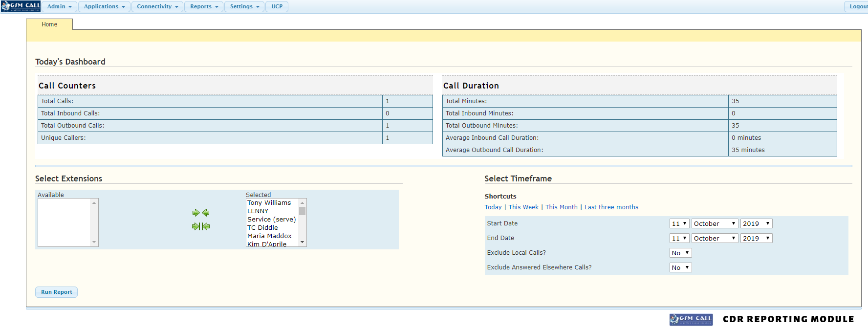Click the Total Outbound Minutes label

point(482,126)
